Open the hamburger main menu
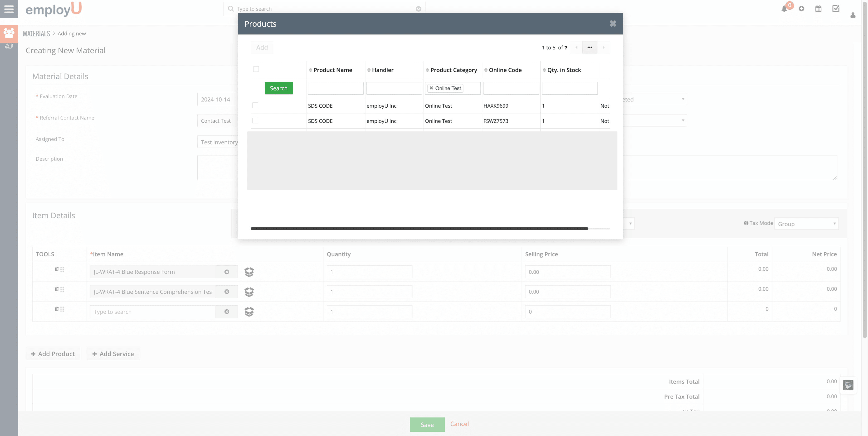Viewport: 868px width, 436px height. click(9, 9)
